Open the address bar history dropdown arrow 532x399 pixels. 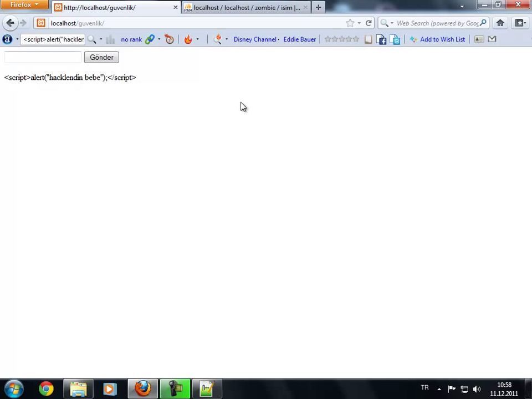(x=359, y=23)
